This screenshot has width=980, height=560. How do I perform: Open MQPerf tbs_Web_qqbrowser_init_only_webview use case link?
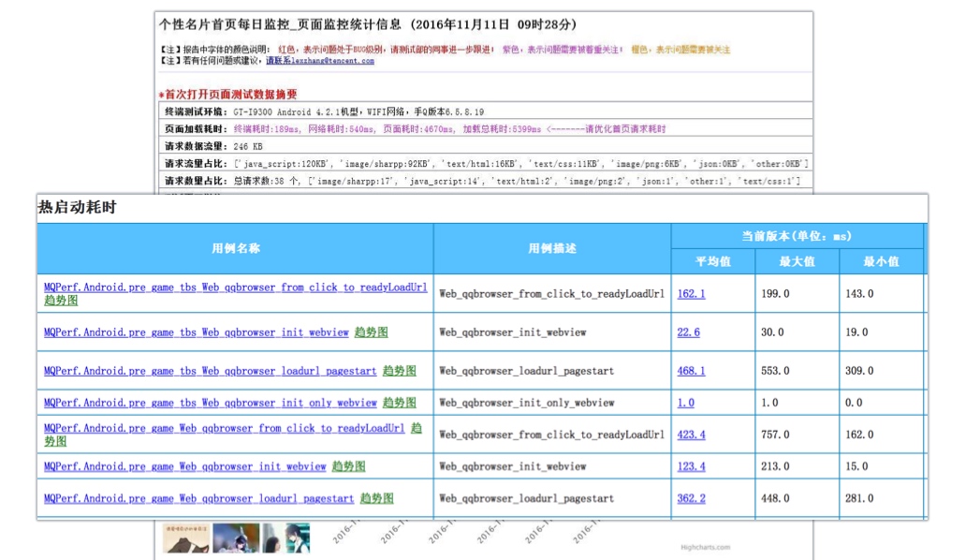210,403
